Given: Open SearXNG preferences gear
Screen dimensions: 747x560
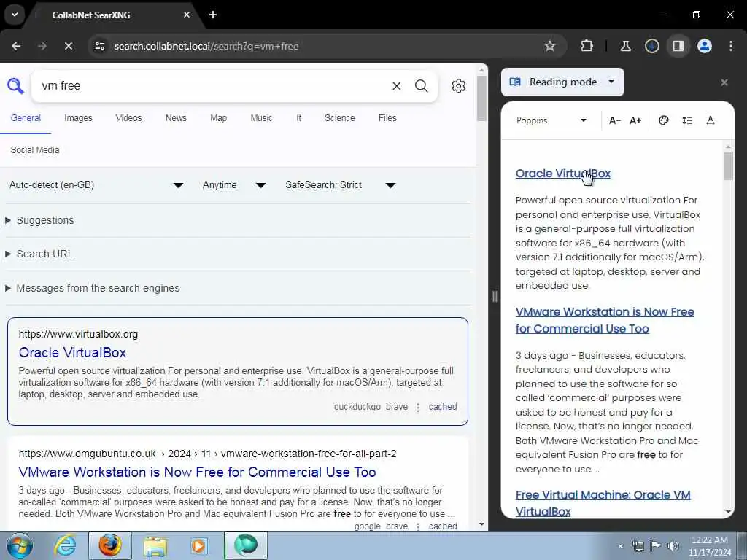Looking at the screenshot, I should (458, 86).
